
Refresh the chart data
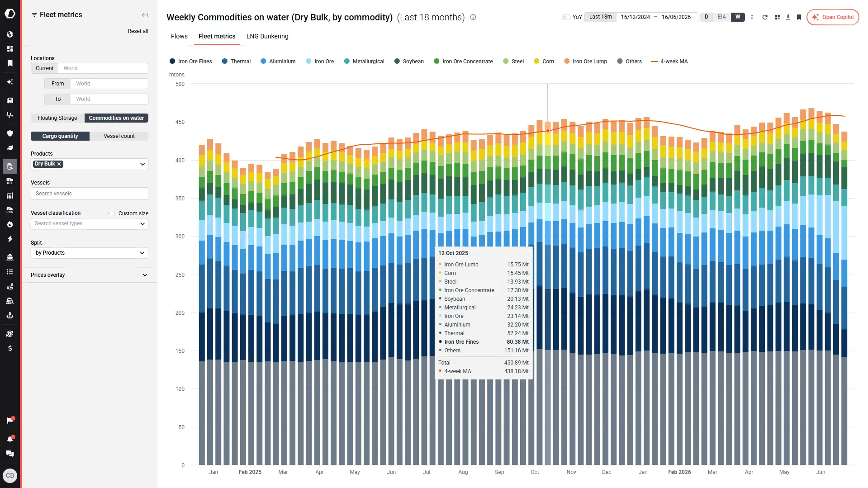click(765, 17)
